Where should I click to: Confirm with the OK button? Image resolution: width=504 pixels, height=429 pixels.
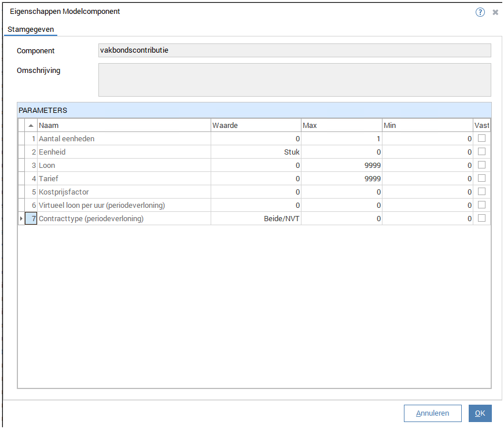[480, 413]
